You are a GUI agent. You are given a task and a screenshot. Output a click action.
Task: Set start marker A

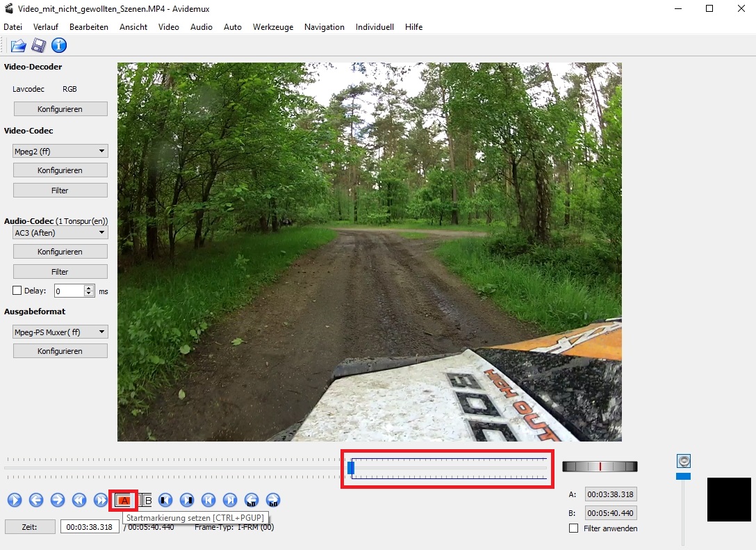click(124, 501)
